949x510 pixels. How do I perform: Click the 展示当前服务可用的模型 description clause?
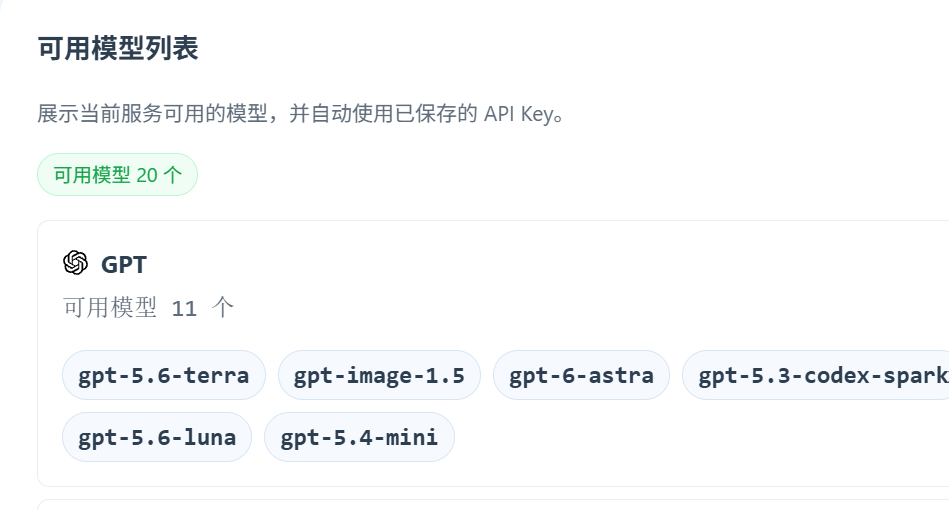(153, 114)
